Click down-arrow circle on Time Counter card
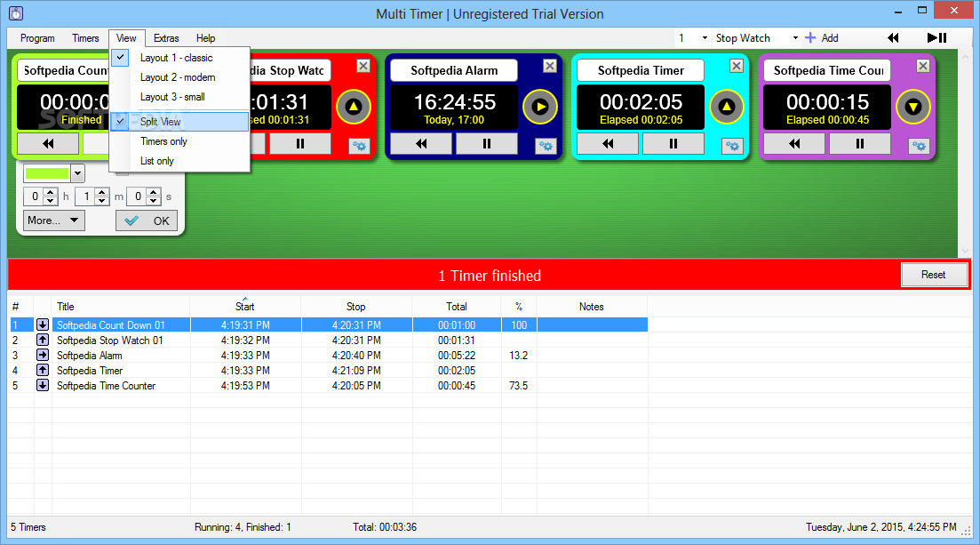The height and width of the screenshot is (545, 980). 913,107
